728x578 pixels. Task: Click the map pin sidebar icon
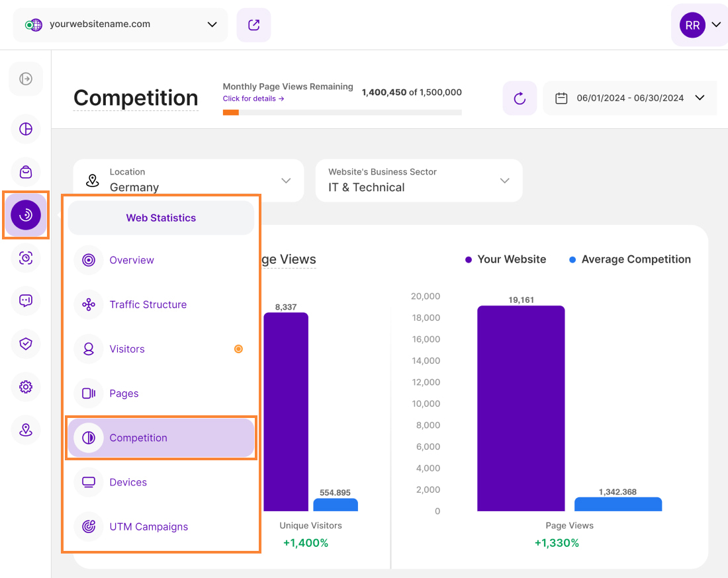(26, 430)
